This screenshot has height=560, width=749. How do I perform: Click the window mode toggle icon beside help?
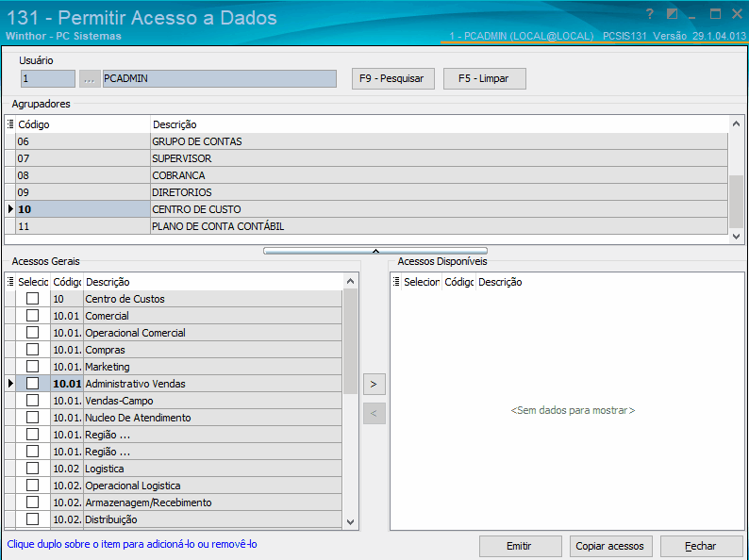[672, 14]
